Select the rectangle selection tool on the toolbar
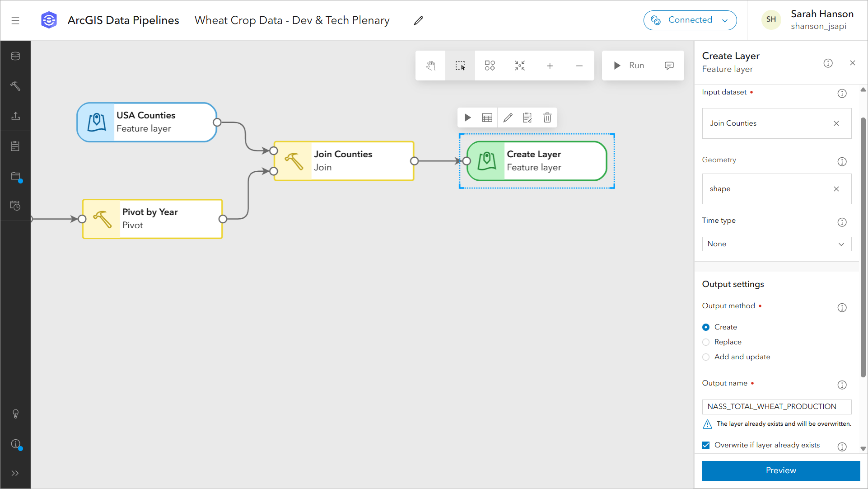Image resolution: width=868 pixels, height=489 pixels. click(x=460, y=66)
